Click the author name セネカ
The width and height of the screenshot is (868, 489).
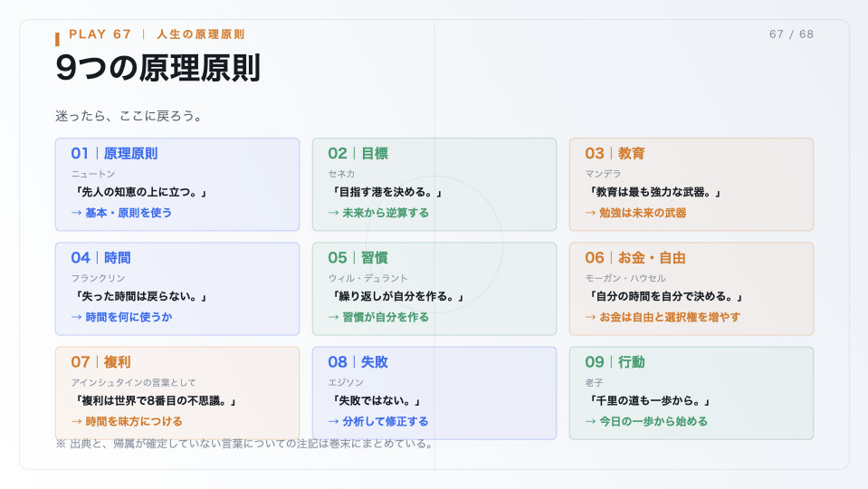[x=341, y=174]
